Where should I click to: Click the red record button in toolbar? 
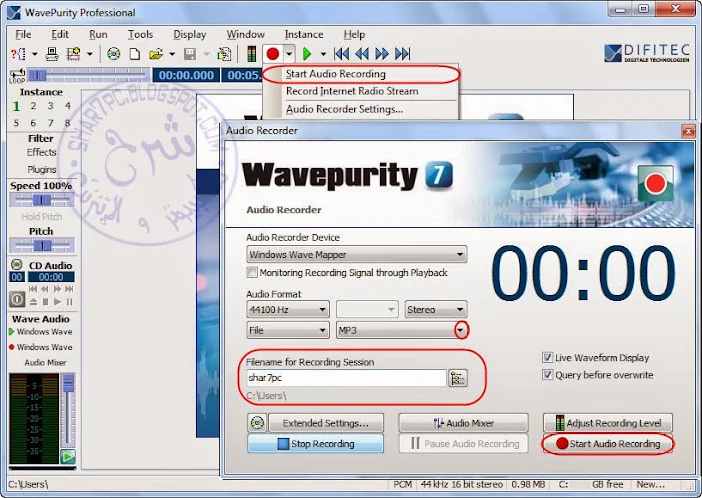click(273, 54)
